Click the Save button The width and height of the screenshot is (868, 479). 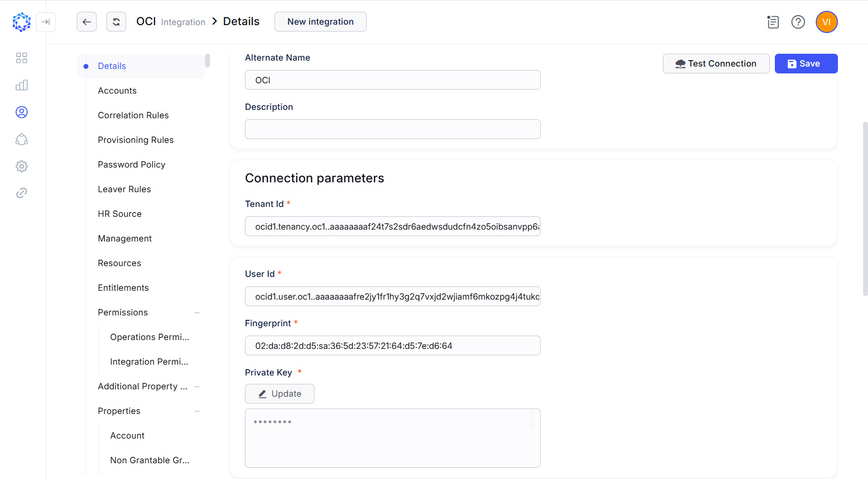point(805,63)
